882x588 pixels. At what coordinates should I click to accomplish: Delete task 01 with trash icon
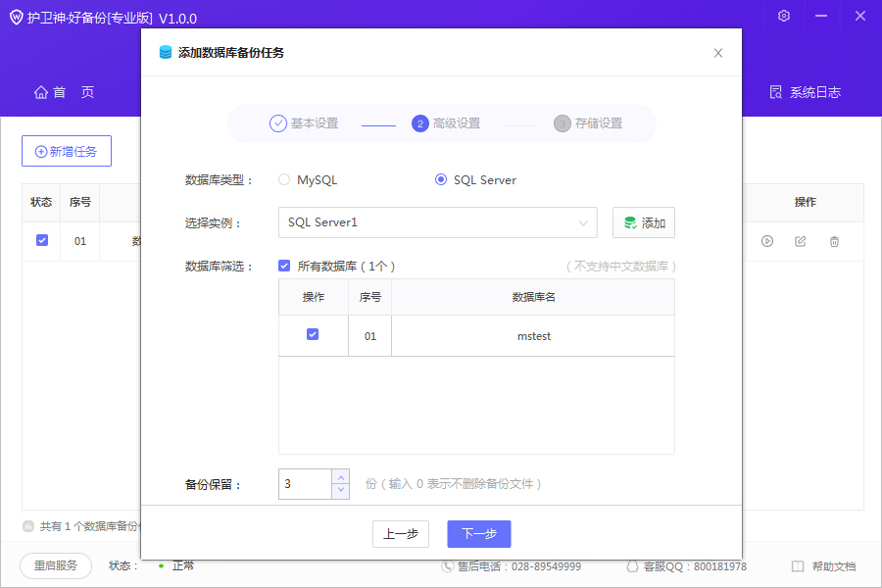(834, 241)
